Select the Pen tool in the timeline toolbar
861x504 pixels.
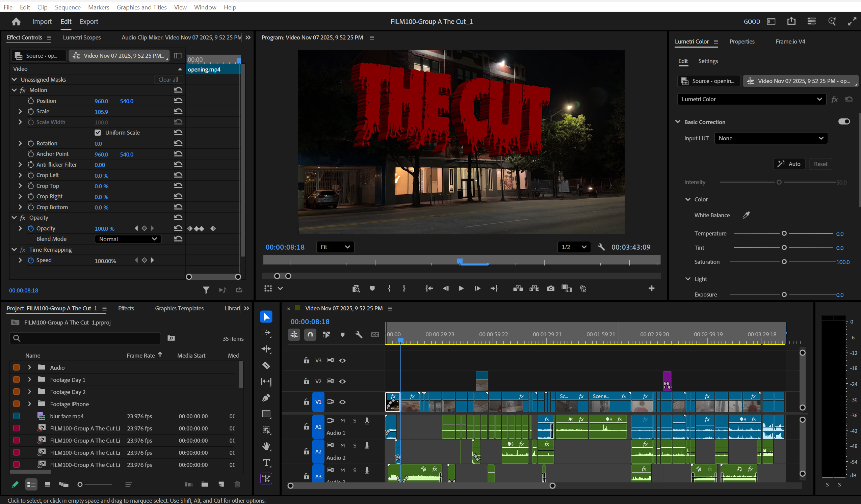pyautogui.click(x=266, y=398)
